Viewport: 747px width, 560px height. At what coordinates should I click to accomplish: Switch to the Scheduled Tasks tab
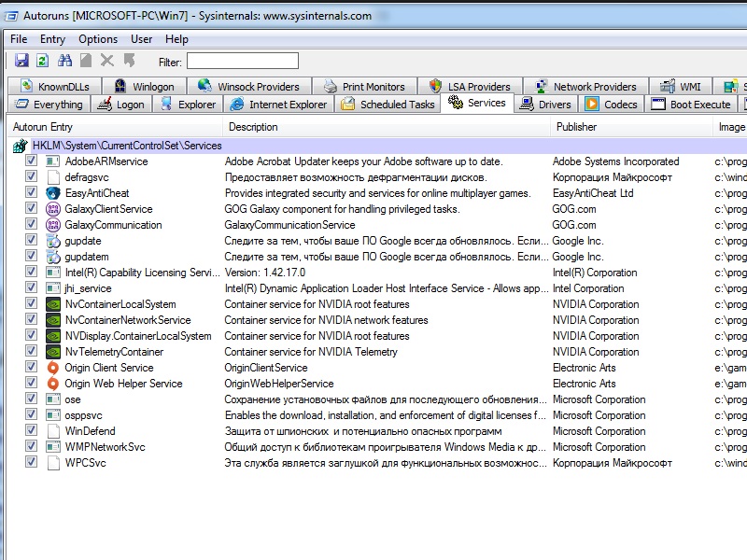tap(388, 105)
